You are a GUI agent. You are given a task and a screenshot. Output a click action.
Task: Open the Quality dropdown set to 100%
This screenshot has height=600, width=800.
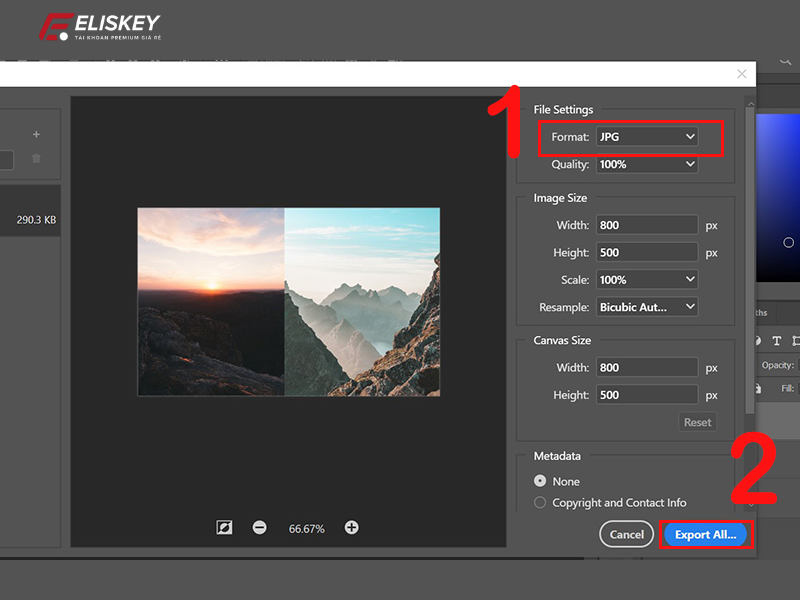(x=647, y=164)
